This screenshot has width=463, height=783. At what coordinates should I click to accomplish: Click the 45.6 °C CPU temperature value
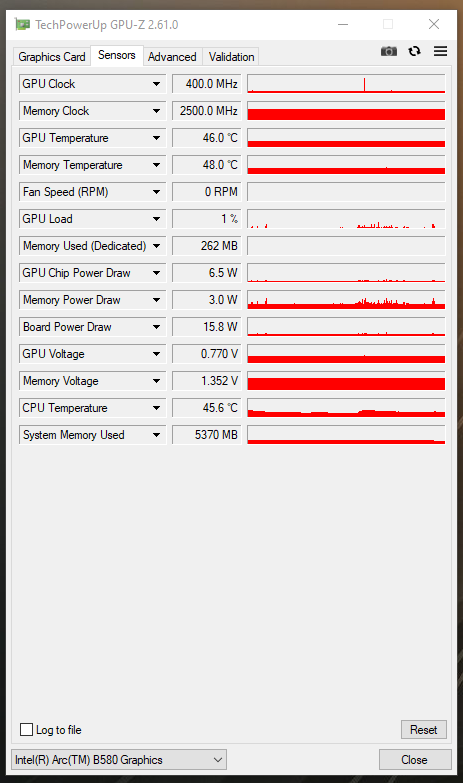coord(207,407)
